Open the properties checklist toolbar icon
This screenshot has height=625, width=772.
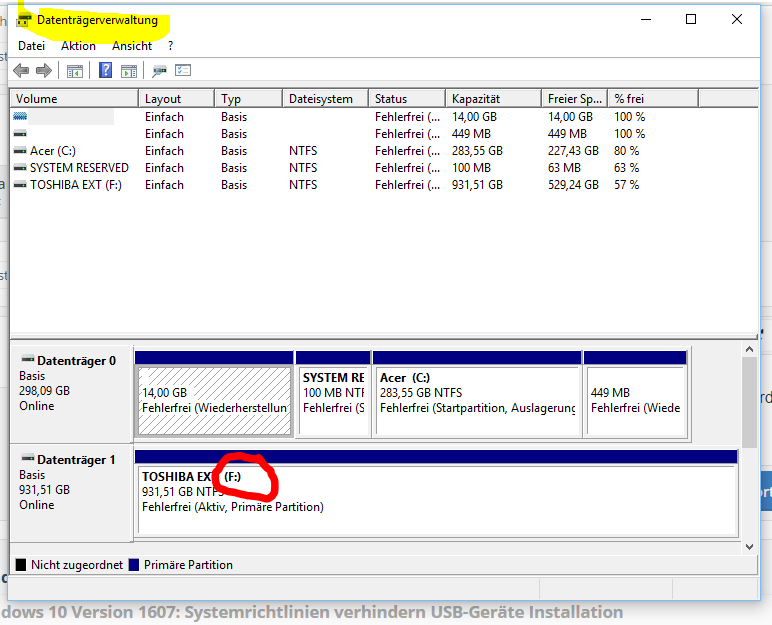pyautogui.click(x=183, y=70)
